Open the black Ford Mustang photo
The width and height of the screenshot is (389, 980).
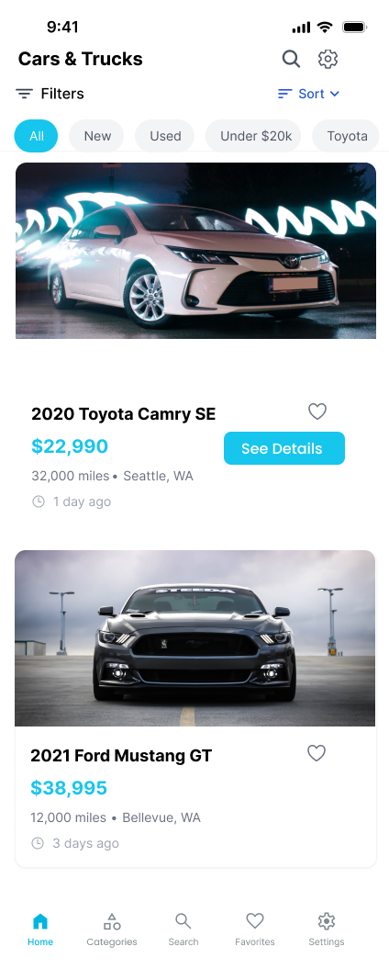tap(195, 638)
